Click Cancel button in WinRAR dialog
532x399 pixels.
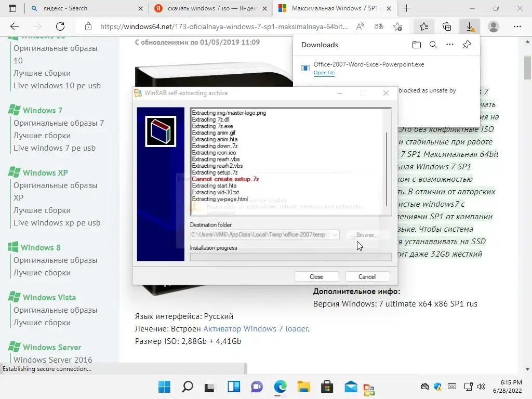367,276
